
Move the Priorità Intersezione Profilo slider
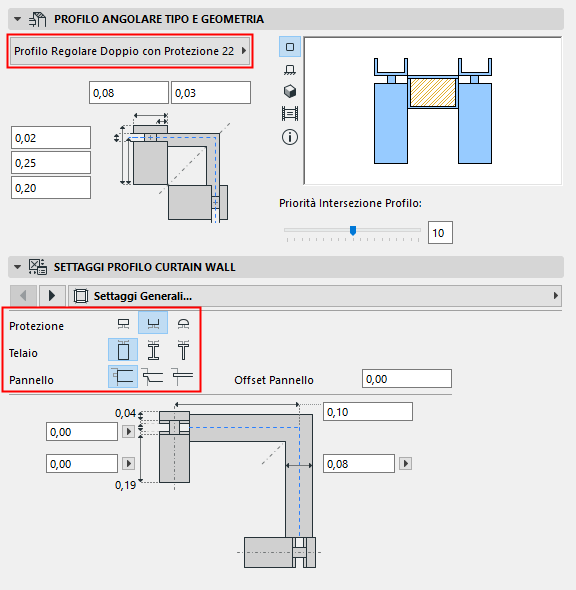click(x=353, y=230)
